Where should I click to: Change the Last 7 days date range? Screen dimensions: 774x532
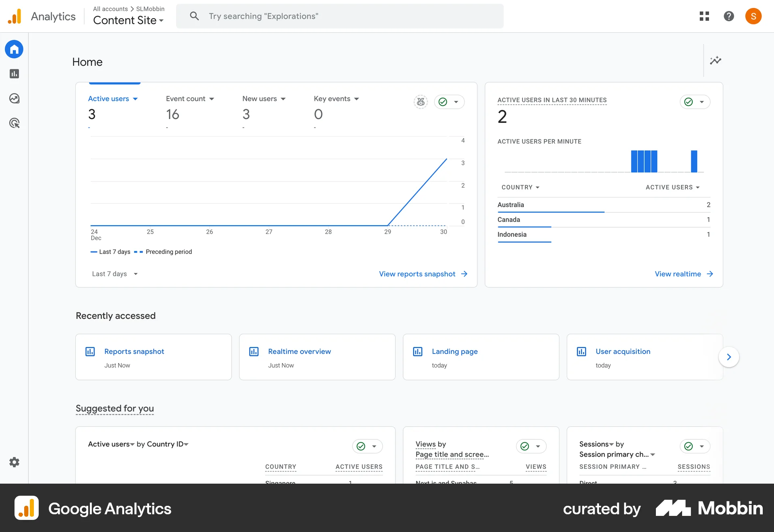pos(114,274)
